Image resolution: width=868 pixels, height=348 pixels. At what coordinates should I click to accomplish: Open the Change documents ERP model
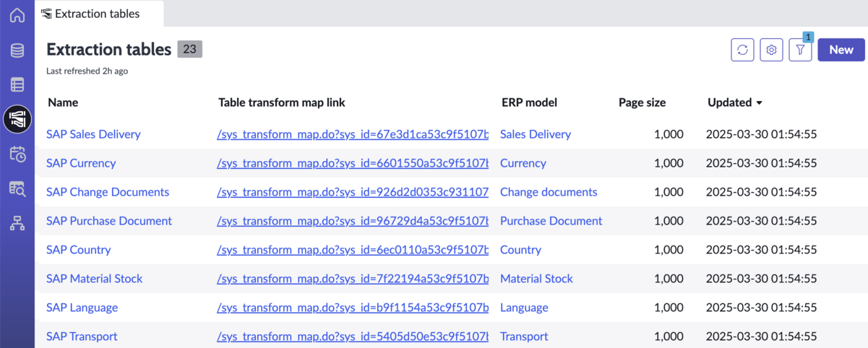pos(549,192)
